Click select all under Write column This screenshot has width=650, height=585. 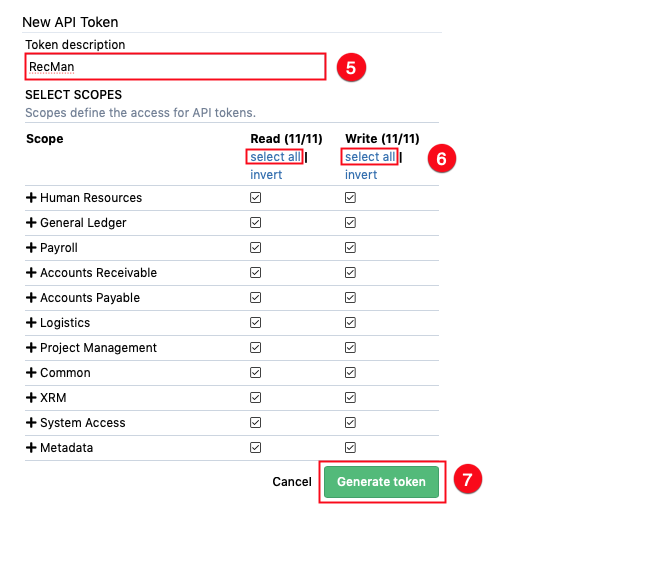click(370, 157)
